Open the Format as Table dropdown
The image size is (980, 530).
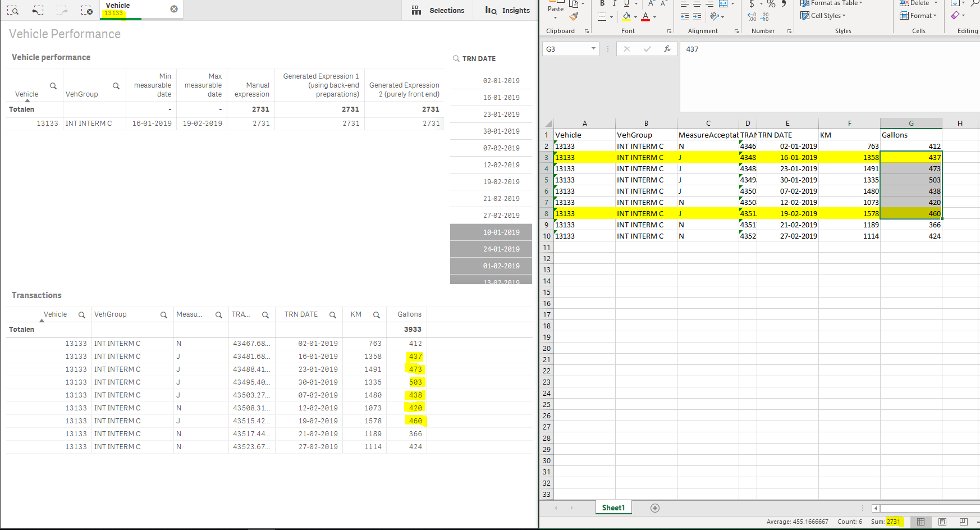(x=832, y=3)
